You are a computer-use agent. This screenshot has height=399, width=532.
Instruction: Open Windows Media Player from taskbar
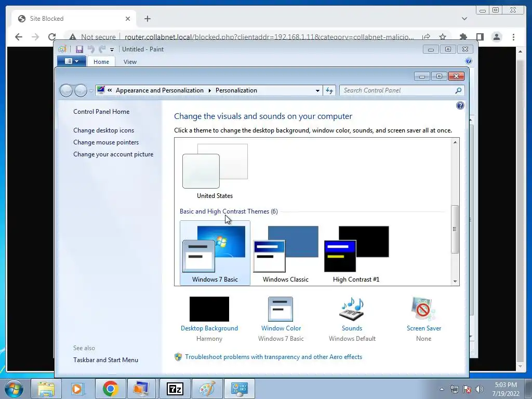[78, 389]
